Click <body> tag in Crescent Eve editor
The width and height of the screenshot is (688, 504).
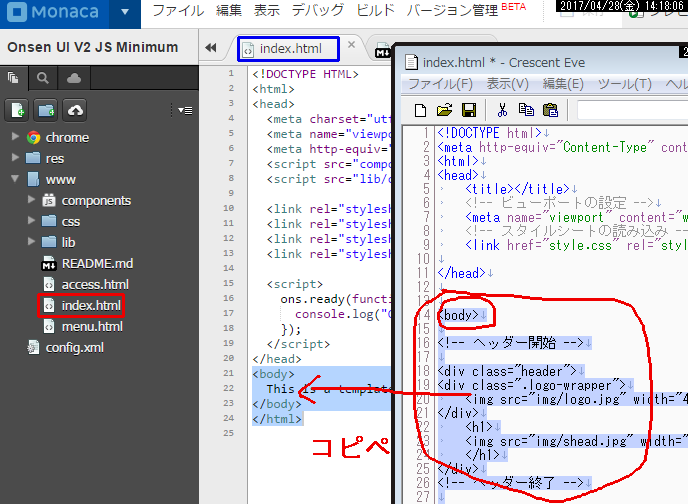[x=458, y=315]
